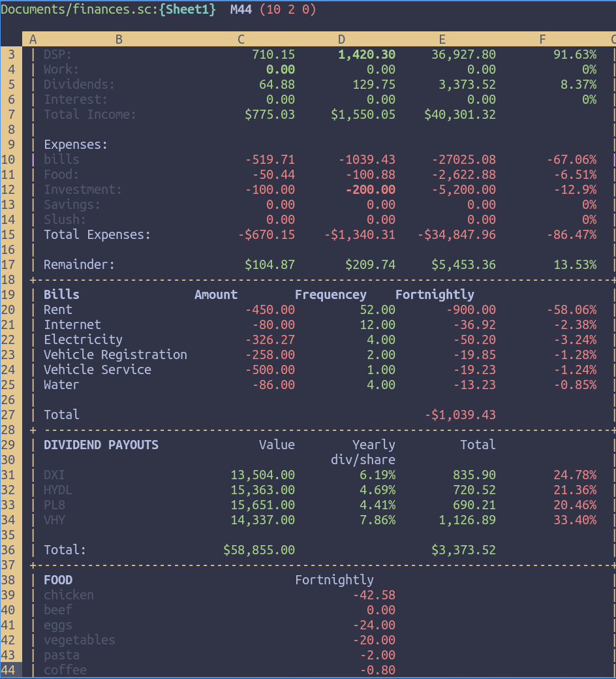Select the column F header
The image size is (616, 679).
pos(542,39)
